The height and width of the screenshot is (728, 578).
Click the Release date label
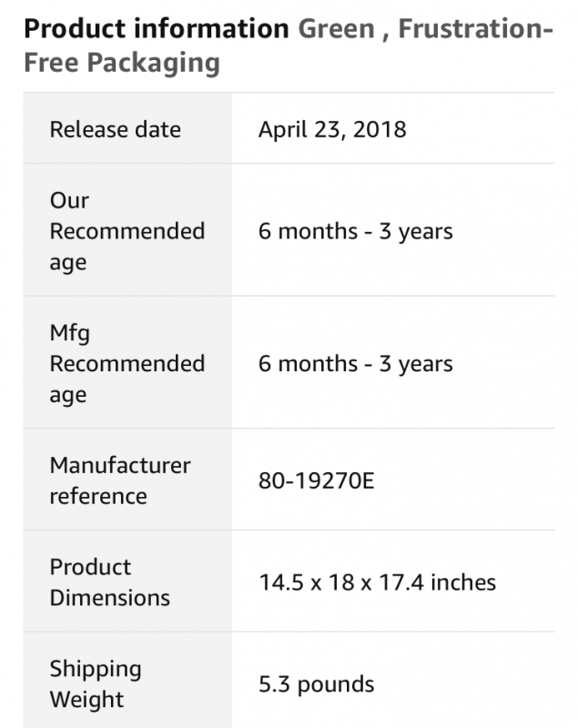[x=115, y=129]
